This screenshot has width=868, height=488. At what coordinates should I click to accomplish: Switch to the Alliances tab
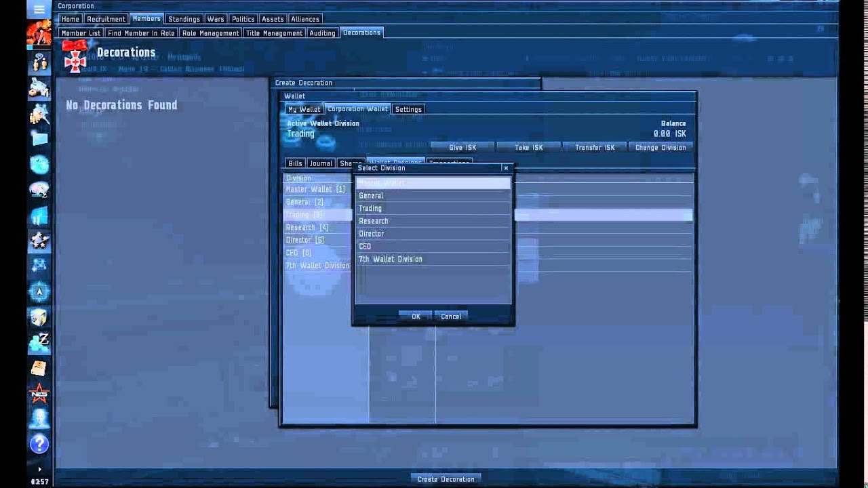305,19
